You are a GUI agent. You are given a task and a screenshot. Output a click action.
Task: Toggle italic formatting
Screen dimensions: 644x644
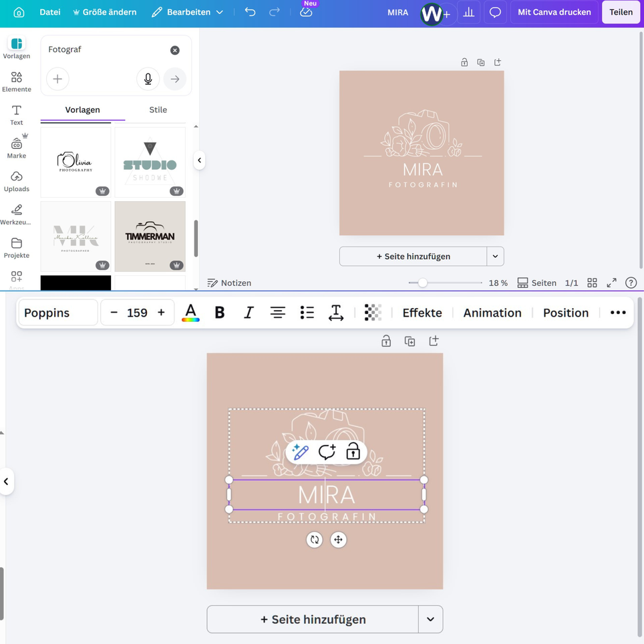tap(249, 312)
